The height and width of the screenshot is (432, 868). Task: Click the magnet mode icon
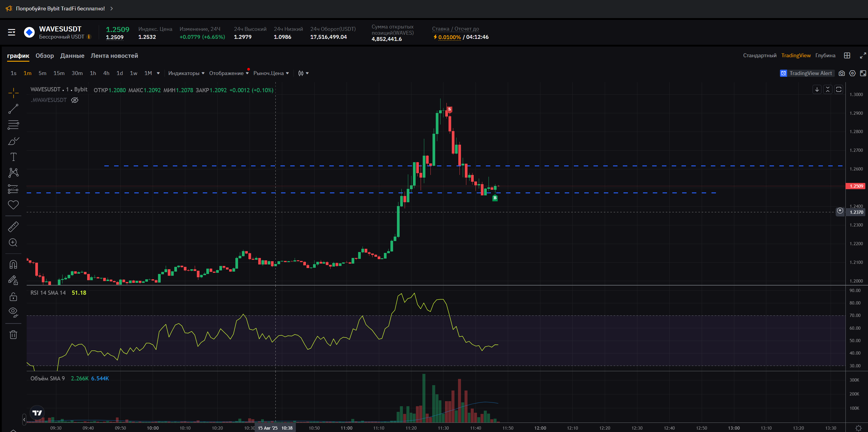(13, 264)
